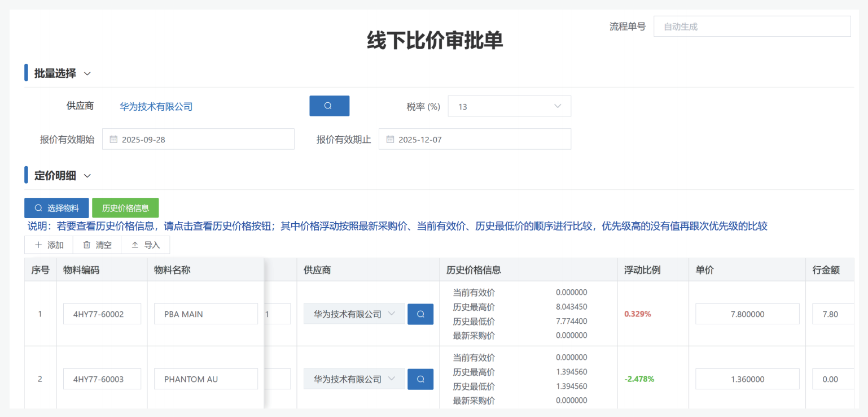Click the 添加 plus button

(x=49, y=245)
